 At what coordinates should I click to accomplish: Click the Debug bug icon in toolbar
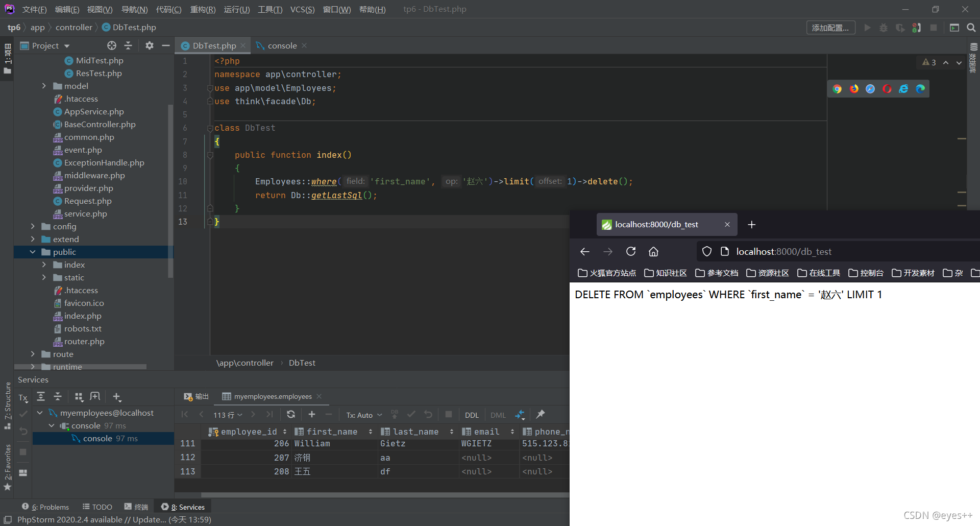tap(884, 28)
